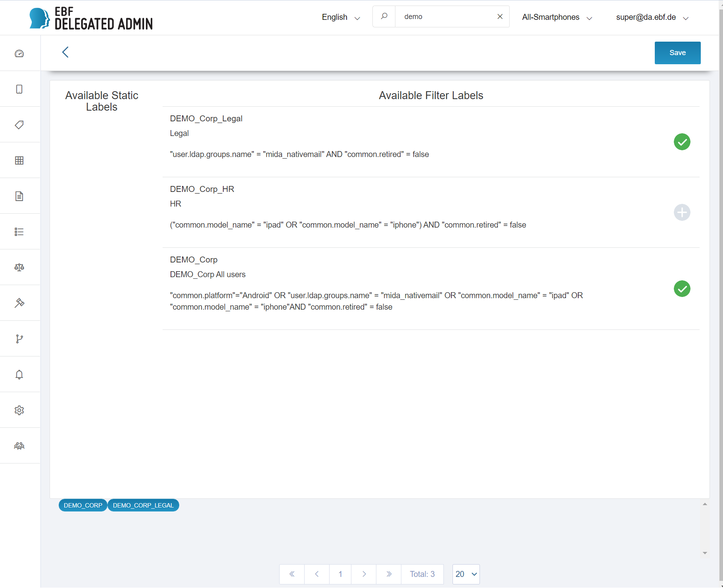Screen dimensions: 723x588
Task: Open the settings gear icon in sidebar
Action: tap(19, 410)
